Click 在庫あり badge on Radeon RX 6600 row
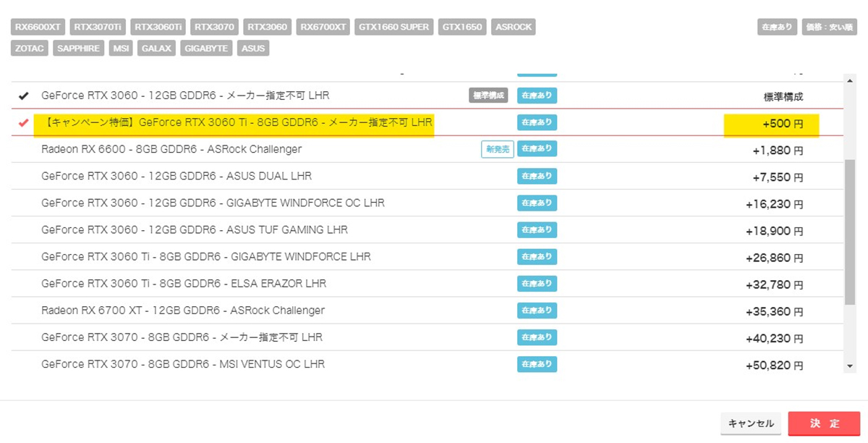The height and width of the screenshot is (443, 868). coord(537,149)
